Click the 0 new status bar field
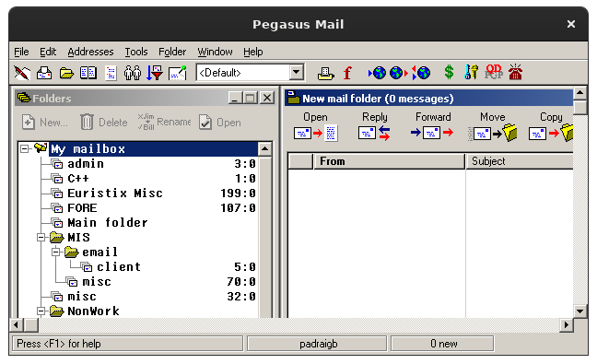 click(443, 344)
